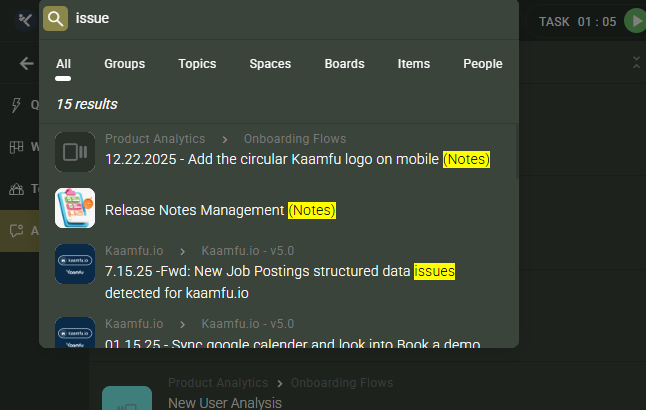Select the All results tab
Viewport: 646px width, 410px height.
point(63,64)
